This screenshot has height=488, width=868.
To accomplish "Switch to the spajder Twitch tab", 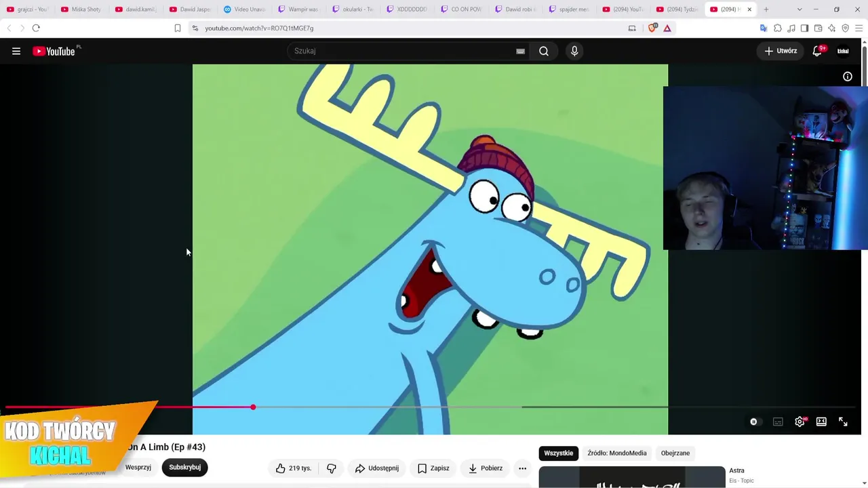I will coord(570,9).
